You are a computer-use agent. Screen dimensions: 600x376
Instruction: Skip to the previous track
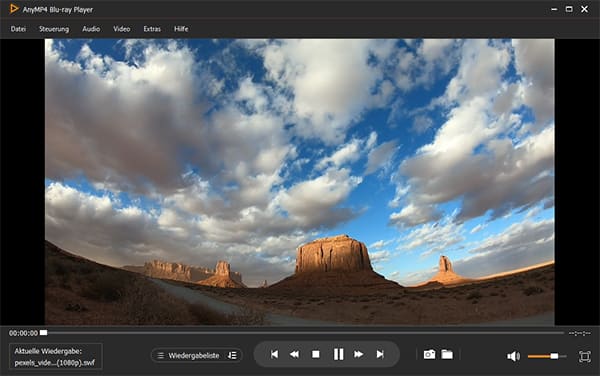(274, 355)
